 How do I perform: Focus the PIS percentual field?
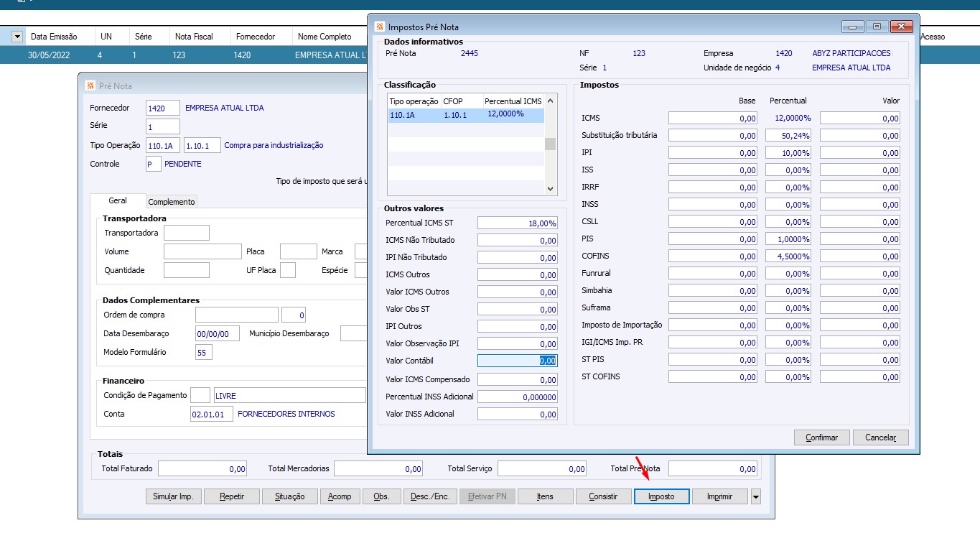[x=788, y=239]
